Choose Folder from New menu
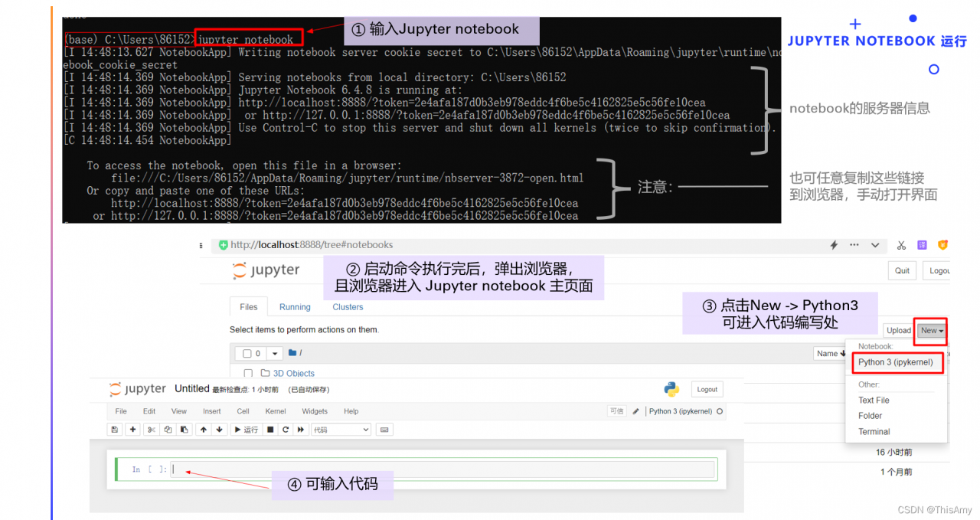The height and width of the screenshot is (520, 980). [x=871, y=416]
